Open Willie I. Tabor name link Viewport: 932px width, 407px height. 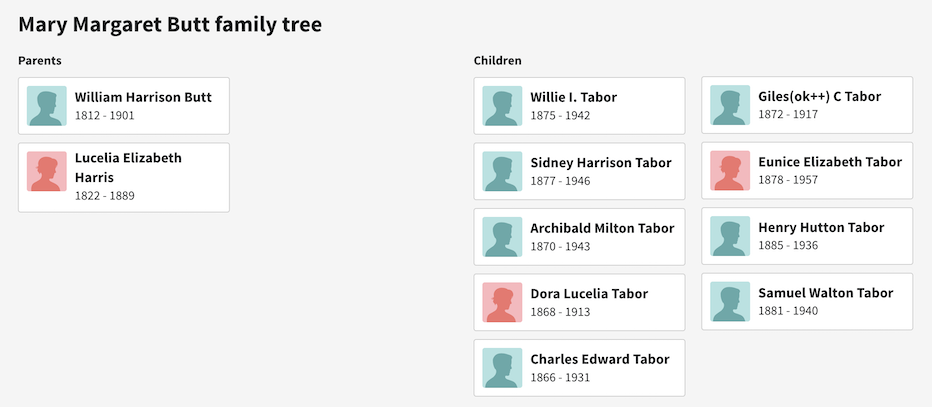pos(573,97)
